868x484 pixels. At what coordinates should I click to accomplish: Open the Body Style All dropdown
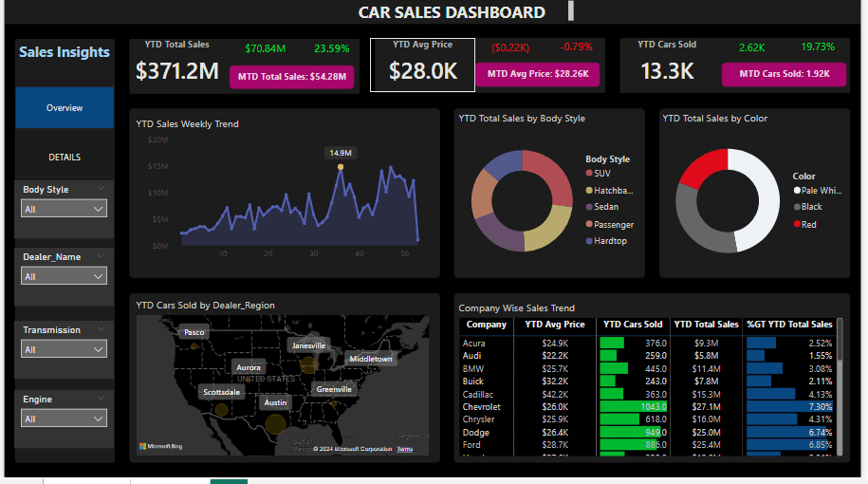65,209
